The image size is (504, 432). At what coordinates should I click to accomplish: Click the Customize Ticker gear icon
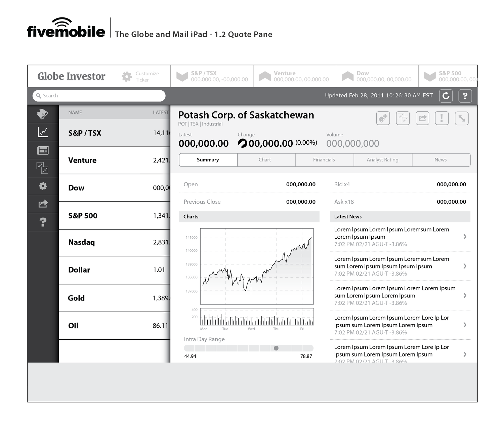[127, 77]
